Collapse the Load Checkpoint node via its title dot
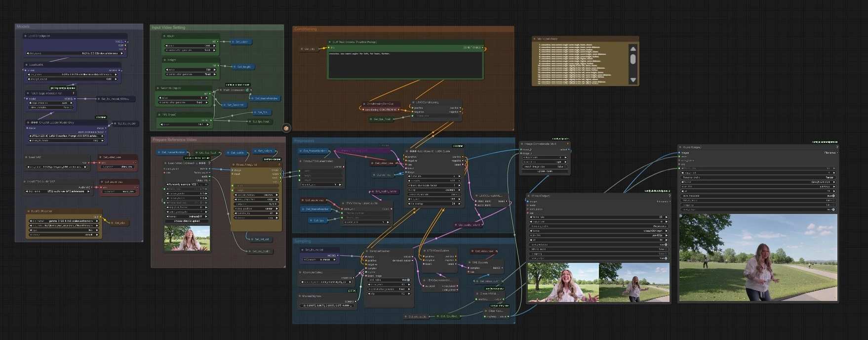The image size is (868, 340). pos(26,36)
